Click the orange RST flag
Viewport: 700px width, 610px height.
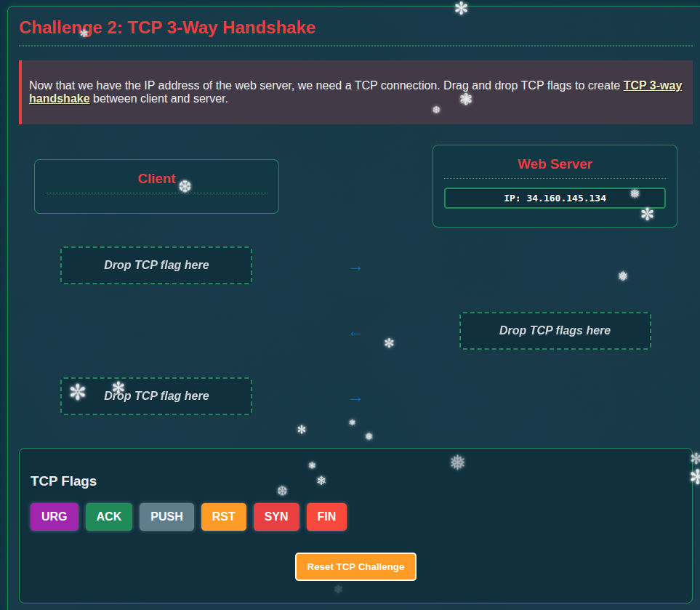click(x=224, y=517)
